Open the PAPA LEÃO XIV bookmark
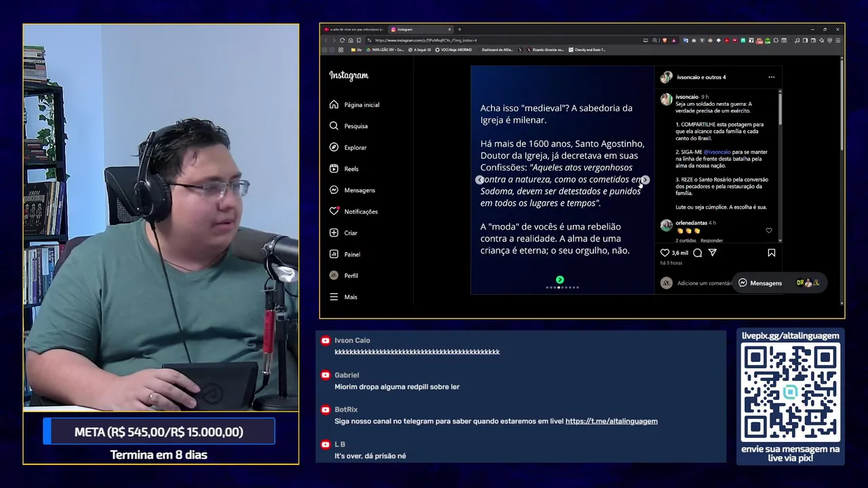Image resolution: width=868 pixels, height=488 pixels. tap(385, 49)
